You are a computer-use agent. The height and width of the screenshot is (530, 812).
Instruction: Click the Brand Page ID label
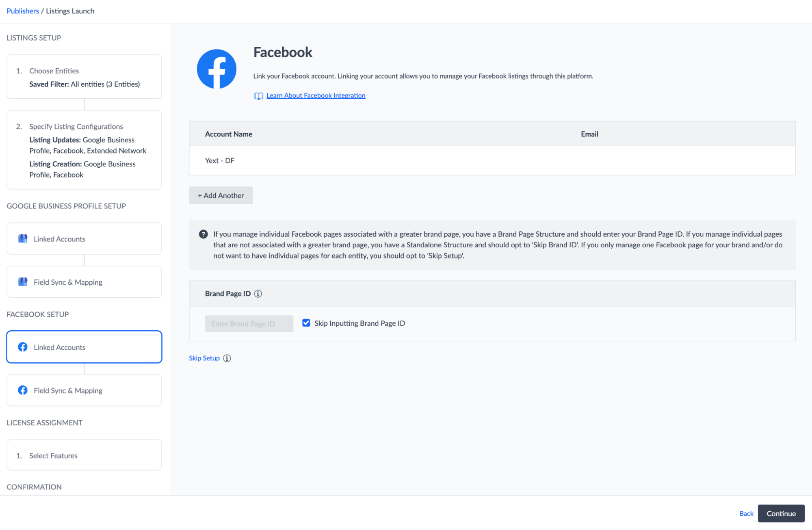coord(228,294)
